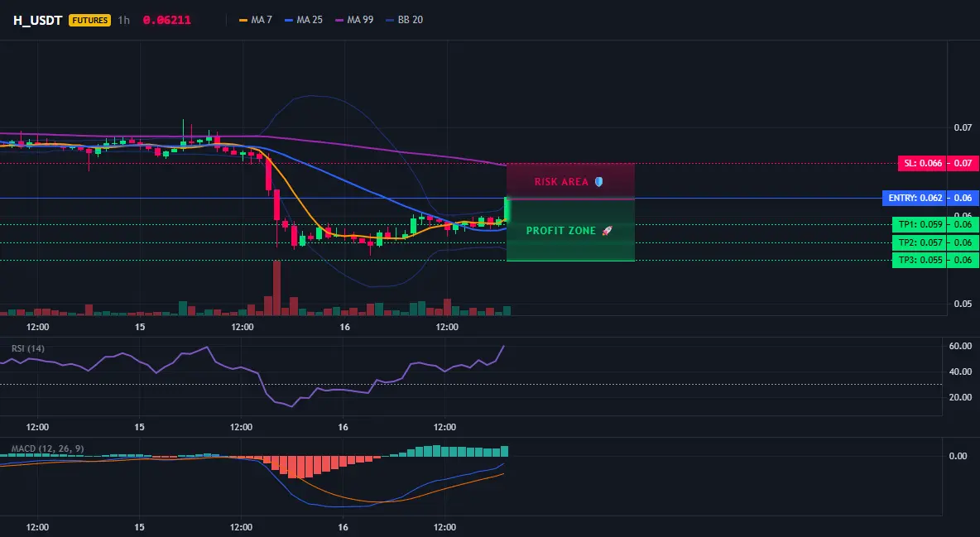Click the red 0.06211 price value
980x537 pixels.
pos(167,20)
